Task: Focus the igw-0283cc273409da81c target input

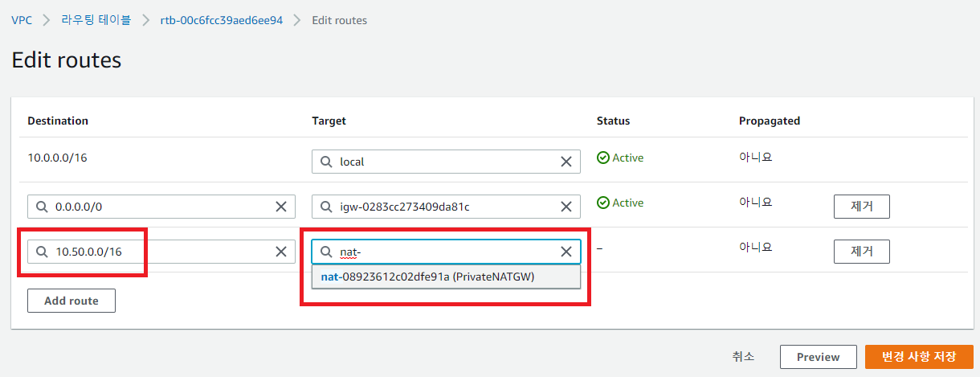Action: (x=446, y=207)
